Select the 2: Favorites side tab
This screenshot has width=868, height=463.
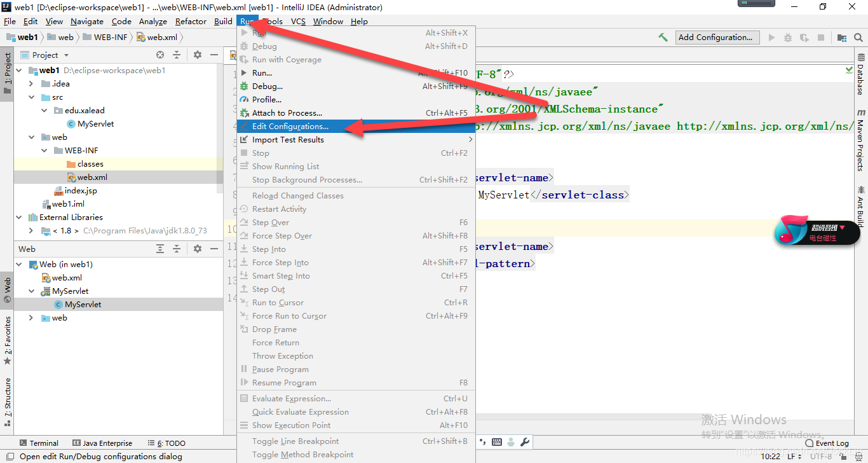pos(7,340)
